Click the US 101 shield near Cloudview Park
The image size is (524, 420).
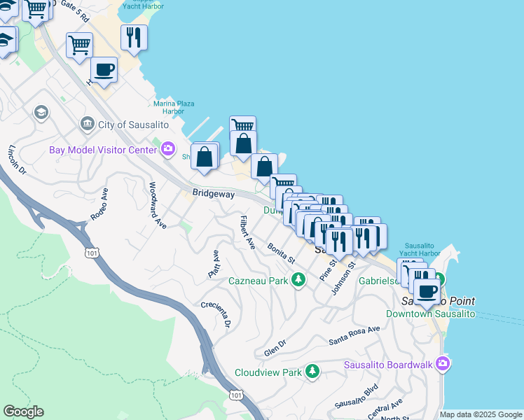click(236, 395)
